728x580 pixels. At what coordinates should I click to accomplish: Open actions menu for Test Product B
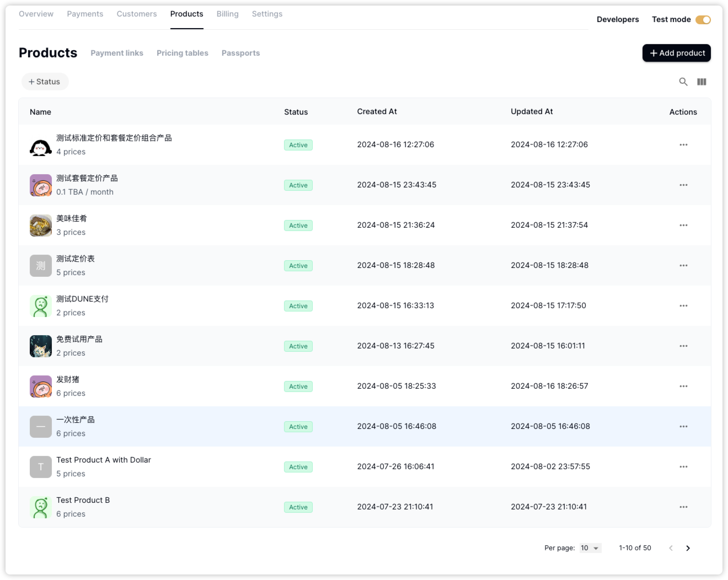[683, 507]
